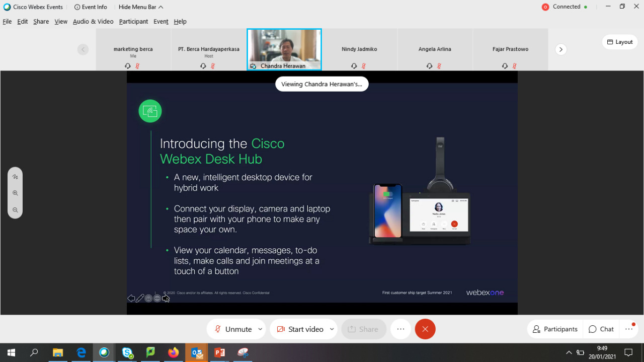
Task: Open Windows search from the taskbar
Action: [x=34, y=352]
